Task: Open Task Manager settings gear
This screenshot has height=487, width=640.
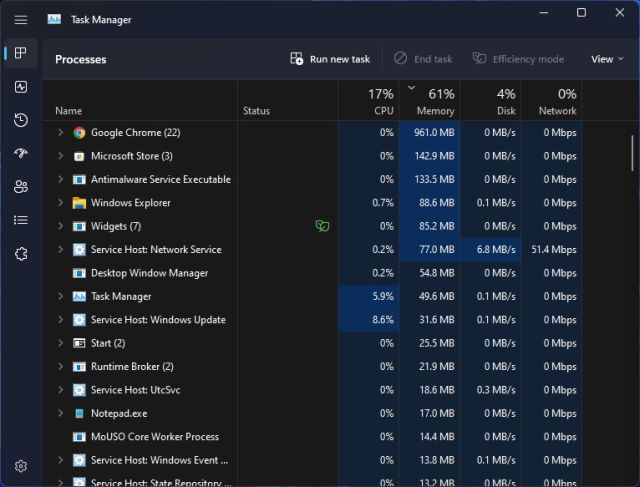Action: click(21, 466)
